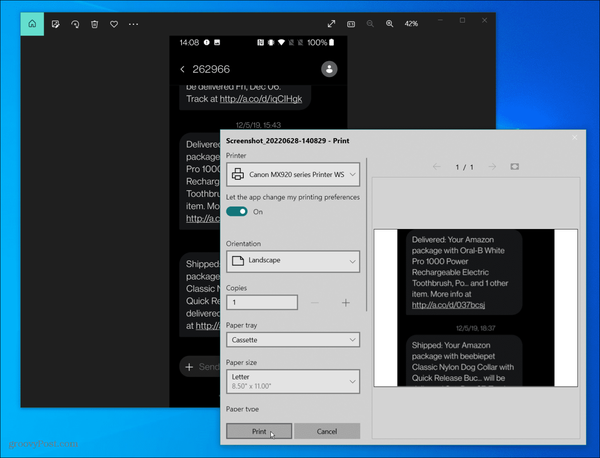
Task: Click the Home icon in Photos toolbar
Action: click(32, 23)
